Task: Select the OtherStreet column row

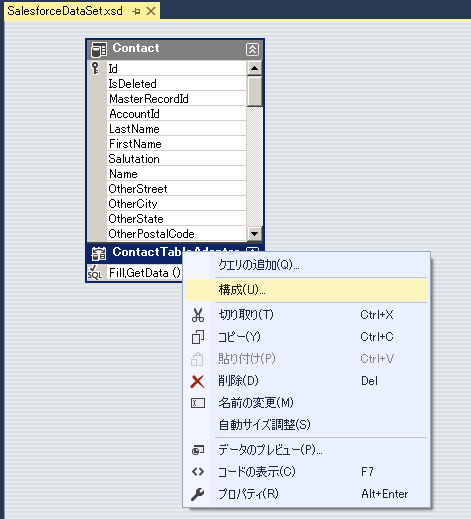Action: (x=176, y=189)
